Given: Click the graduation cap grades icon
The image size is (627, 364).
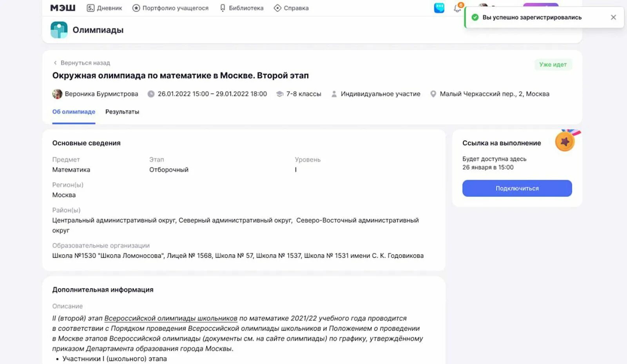Looking at the screenshot, I should point(280,94).
